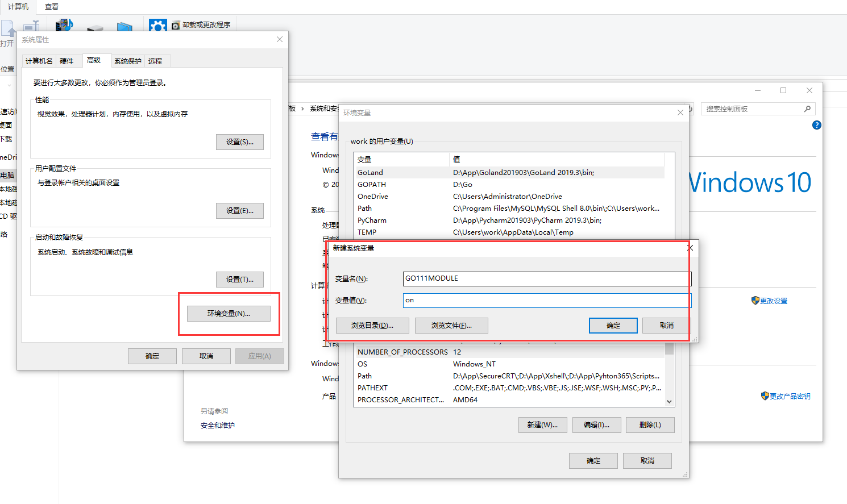
Task: Open the 系统保护 tab
Action: tap(128, 61)
